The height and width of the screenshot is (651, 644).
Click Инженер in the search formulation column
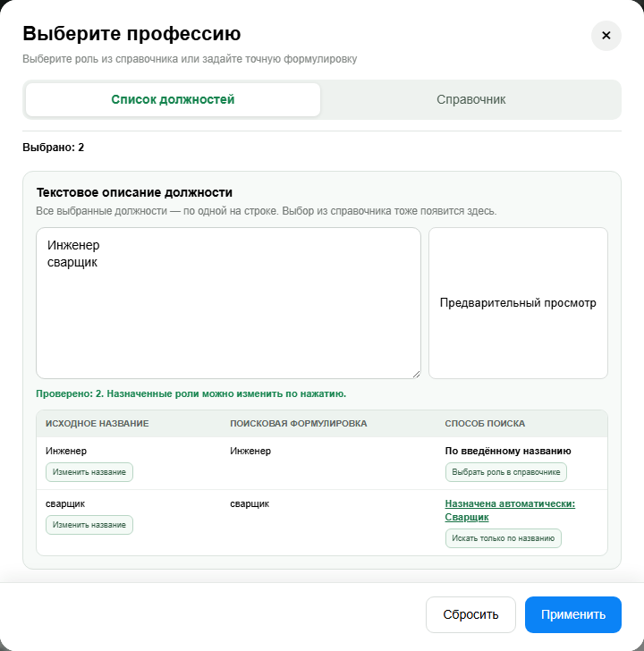pos(250,451)
